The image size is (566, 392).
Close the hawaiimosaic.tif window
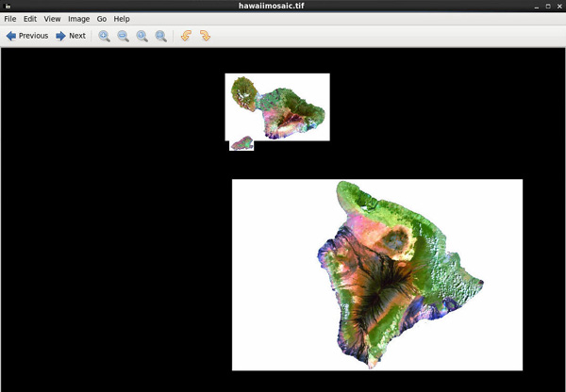559,7
